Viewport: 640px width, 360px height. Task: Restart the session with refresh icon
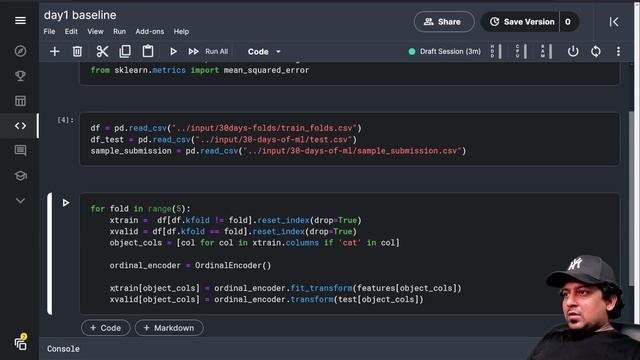[596, 51]
